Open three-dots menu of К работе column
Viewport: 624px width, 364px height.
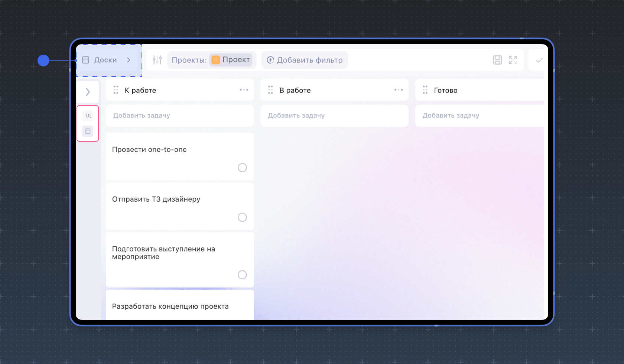pyautogui.click(x=244, y=90)
